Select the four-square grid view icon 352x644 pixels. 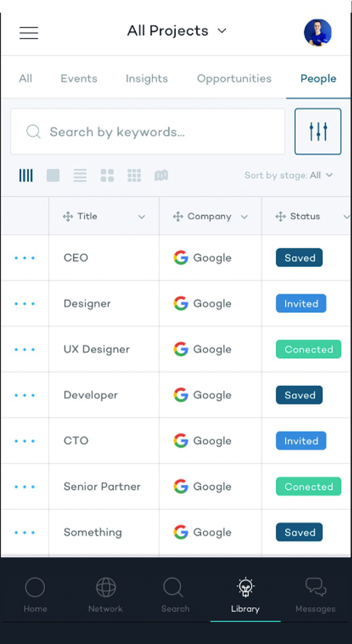click(x=107, y=176)
